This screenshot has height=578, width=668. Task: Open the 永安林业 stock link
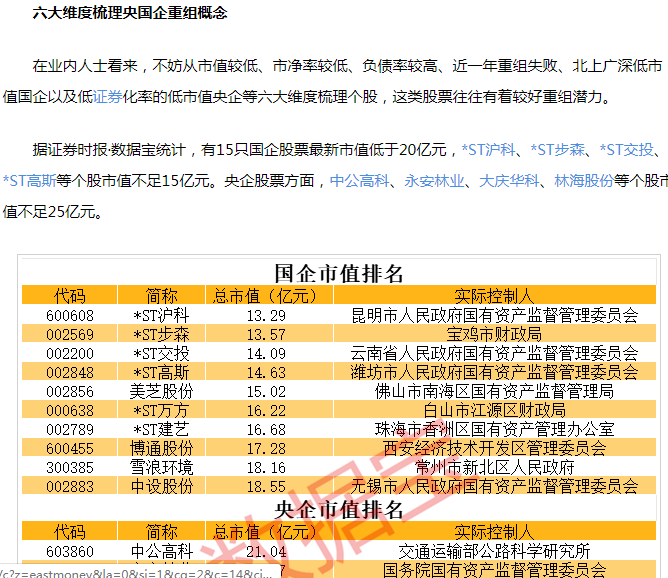(435, 181)
